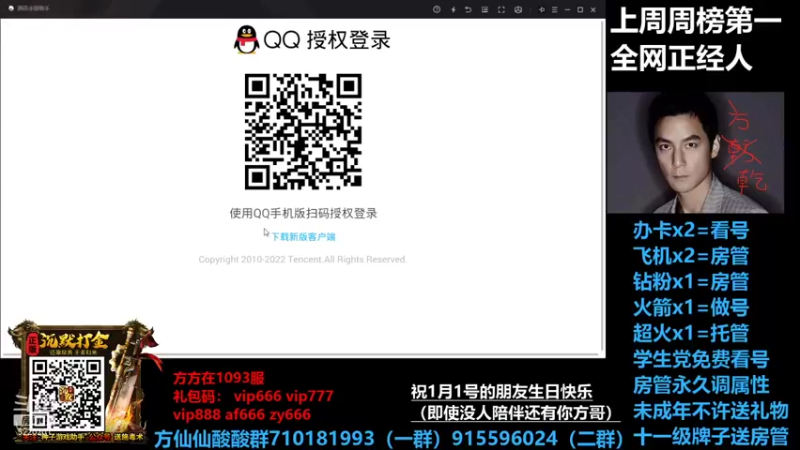Click the 未成年不许送礼物 line
The width and height of the screenshot is (800, 450).
(x=711, y=411)
